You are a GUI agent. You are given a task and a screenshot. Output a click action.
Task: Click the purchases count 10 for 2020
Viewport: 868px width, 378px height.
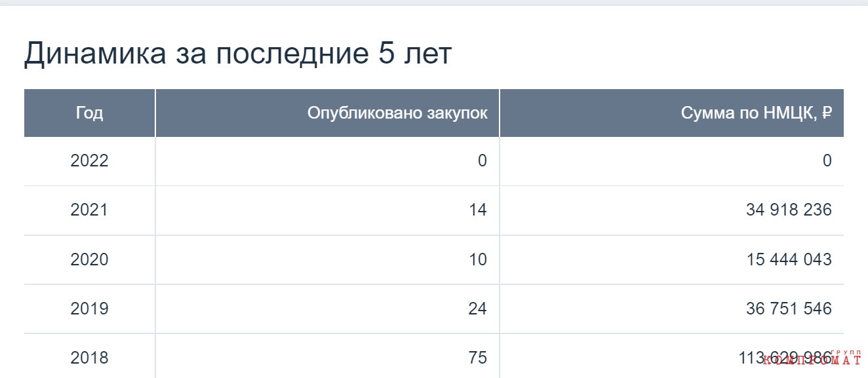(x=478, y=259)
